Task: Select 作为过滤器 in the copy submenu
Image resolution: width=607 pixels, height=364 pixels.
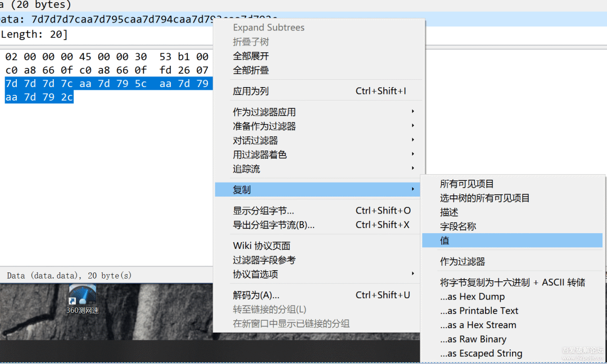Action: [x=512, y=262]
